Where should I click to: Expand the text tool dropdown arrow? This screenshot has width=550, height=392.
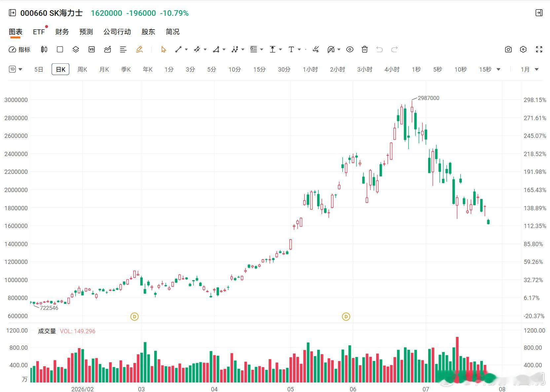coord(299,49)
